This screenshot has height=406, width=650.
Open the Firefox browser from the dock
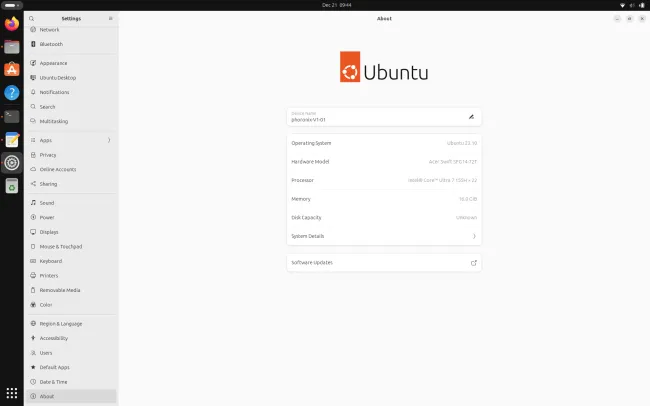12,24
